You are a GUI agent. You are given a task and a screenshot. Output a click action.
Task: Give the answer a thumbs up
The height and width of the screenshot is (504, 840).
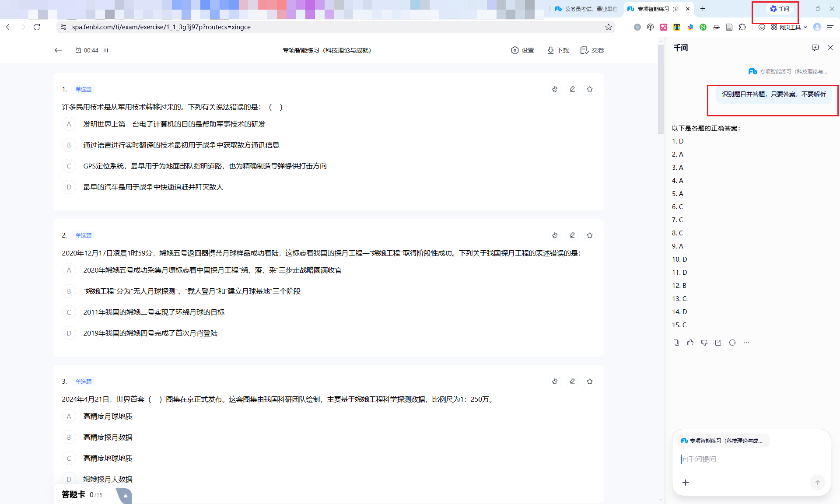click(690, 343)
